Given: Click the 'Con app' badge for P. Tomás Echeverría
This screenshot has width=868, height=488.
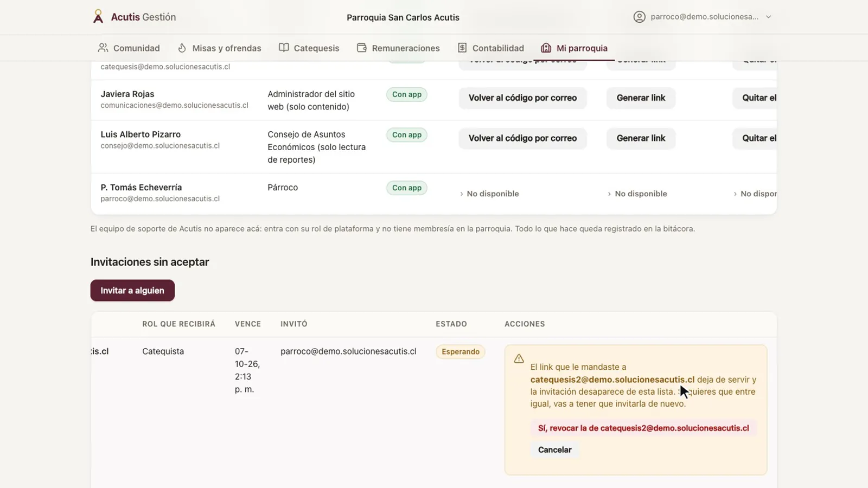Looking at the screenshot, I should [x=407, y=188].
